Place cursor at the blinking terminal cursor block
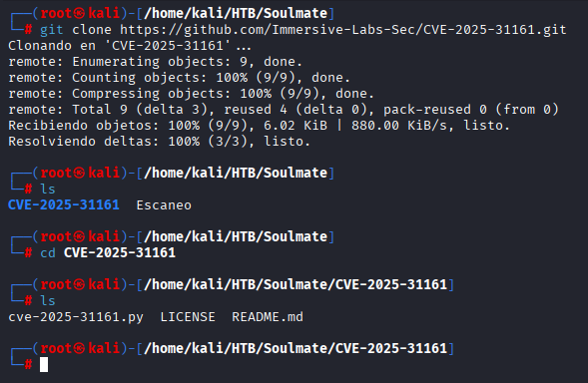 pos(44,365)
